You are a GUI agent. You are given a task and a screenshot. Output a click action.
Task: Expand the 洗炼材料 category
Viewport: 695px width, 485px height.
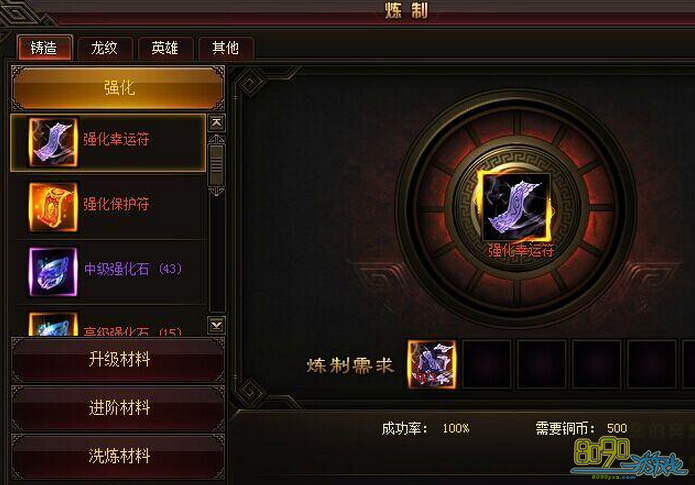tap(118, 456)
